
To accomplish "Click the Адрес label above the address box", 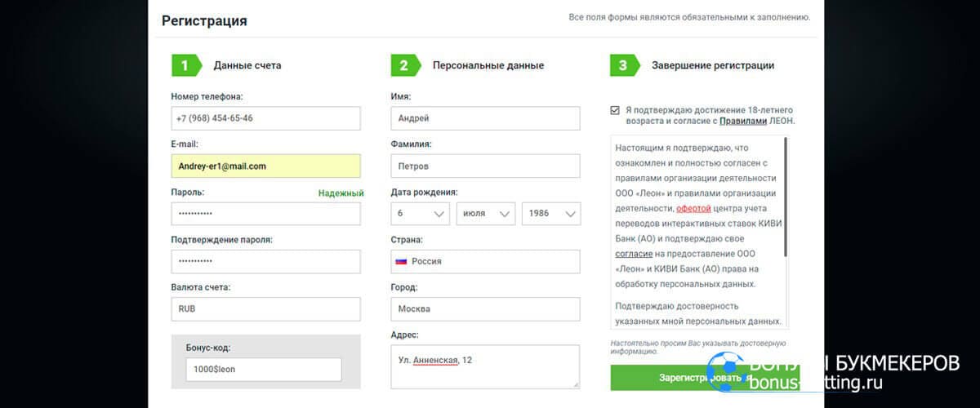I will 405,335.
